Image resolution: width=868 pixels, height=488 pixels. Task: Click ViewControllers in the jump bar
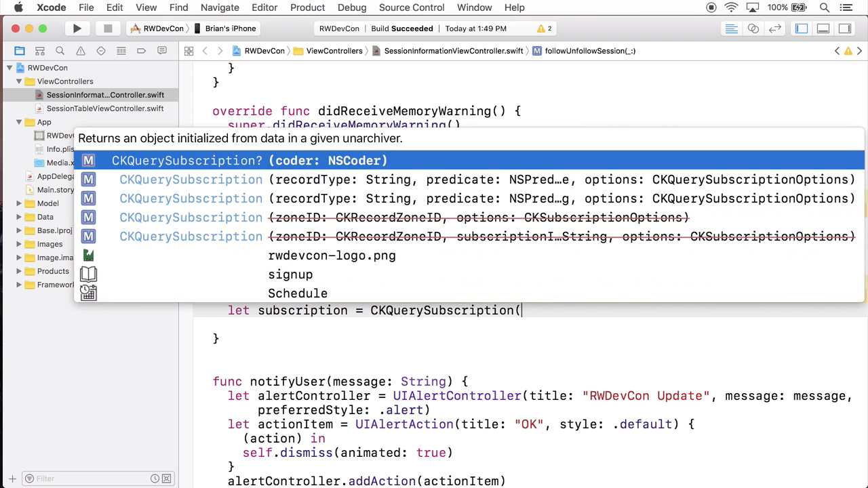point(328,51)
